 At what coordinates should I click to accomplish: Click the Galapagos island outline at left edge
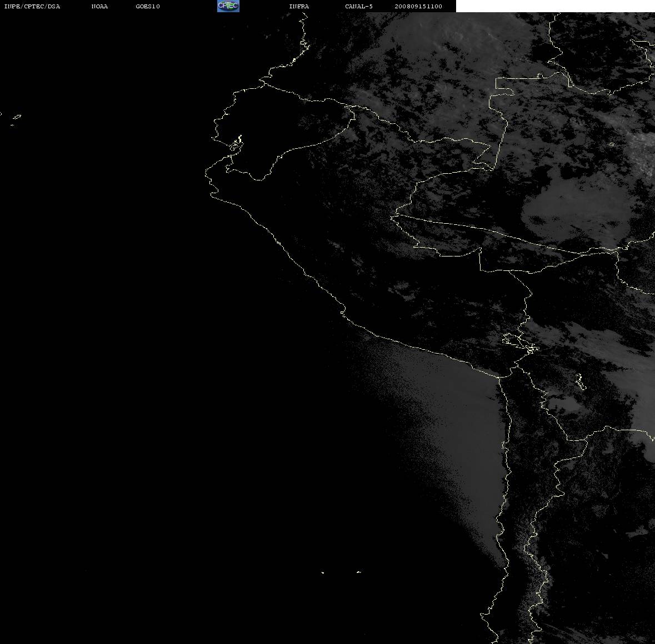pos(16,117)
